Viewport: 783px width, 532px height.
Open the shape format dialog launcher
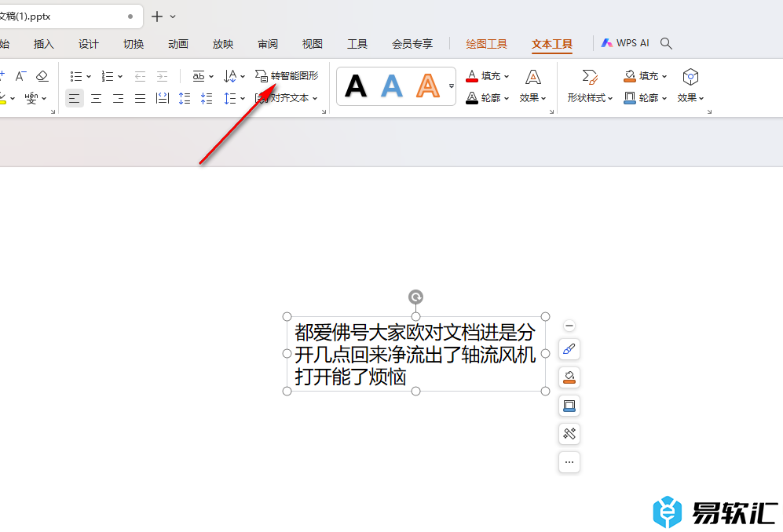coord(709,111)
